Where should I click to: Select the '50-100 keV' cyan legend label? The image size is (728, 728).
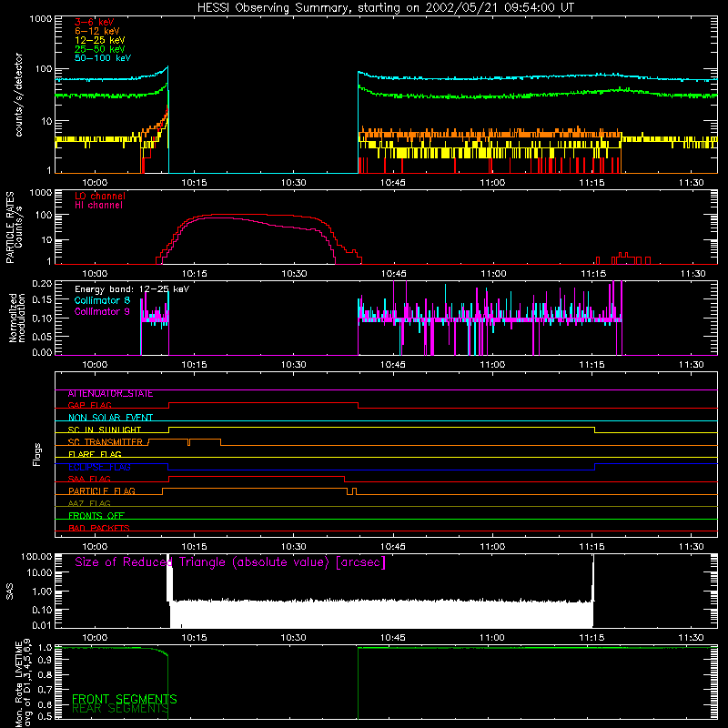tap(103, 58)
